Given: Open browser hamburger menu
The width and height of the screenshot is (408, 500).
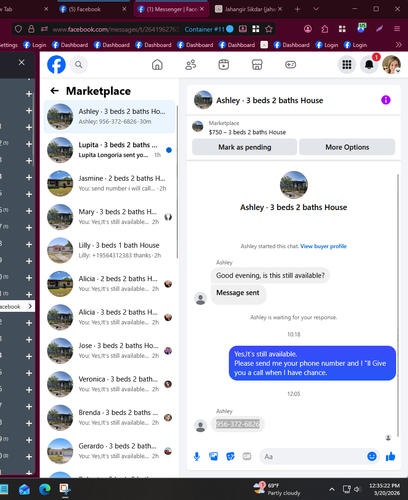Looking at the screenshot, I should pyautogui.click(x=397, y=29).
